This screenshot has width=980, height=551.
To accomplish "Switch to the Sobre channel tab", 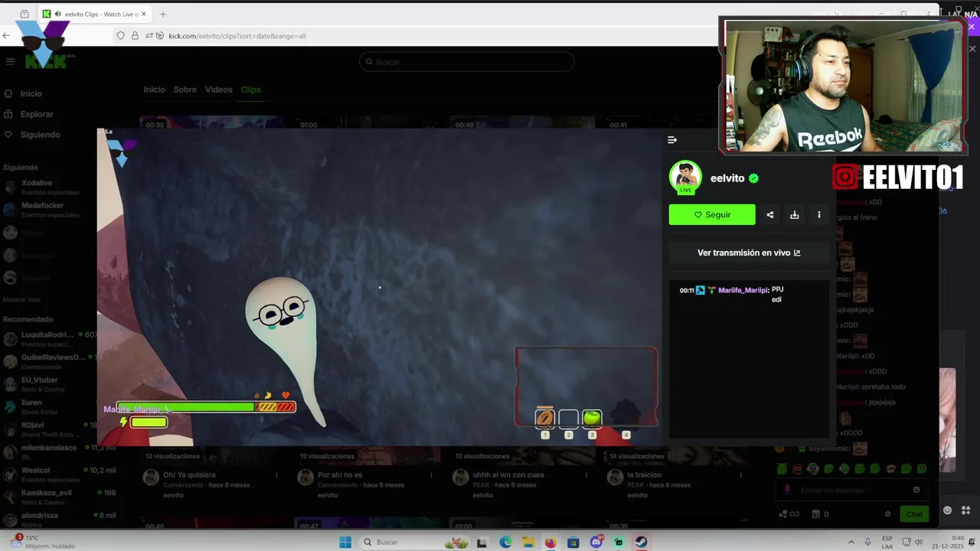I will [x=185, y=90].
